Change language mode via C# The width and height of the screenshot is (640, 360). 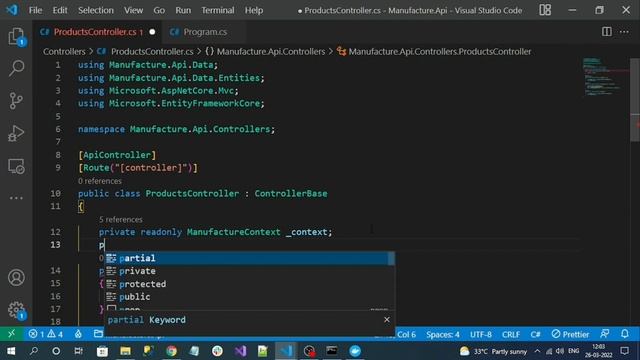(535, 334)
